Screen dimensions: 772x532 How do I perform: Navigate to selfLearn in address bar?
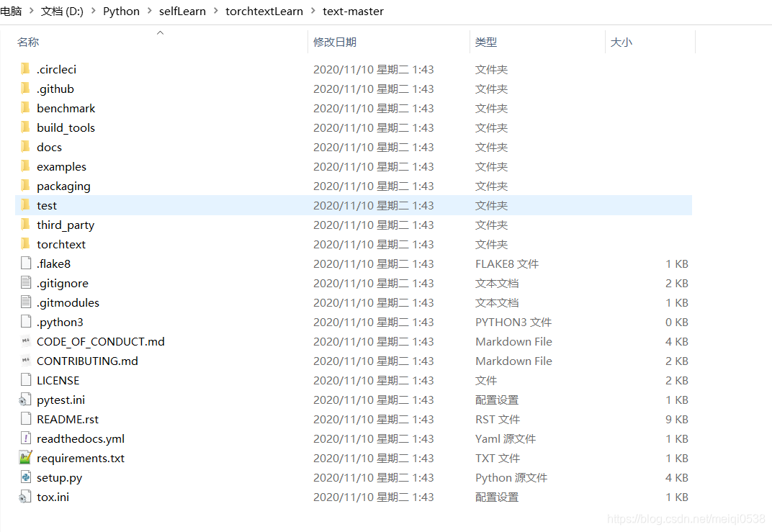182,11
